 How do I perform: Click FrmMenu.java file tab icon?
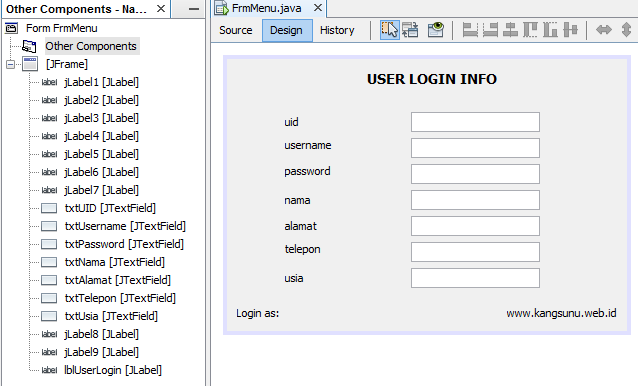[222, 8]
